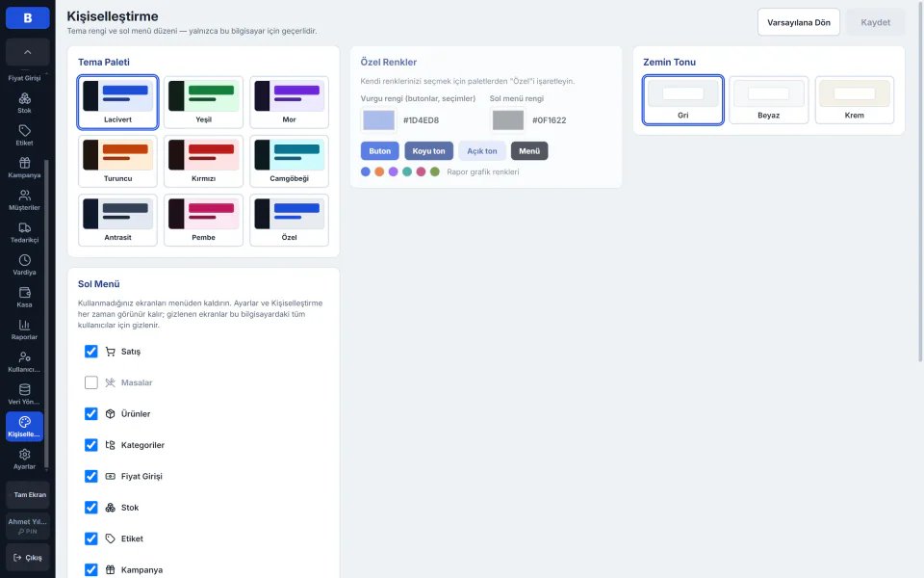
Task: Open the Vurgu rengi color swatch
Action: click(378, 119)
